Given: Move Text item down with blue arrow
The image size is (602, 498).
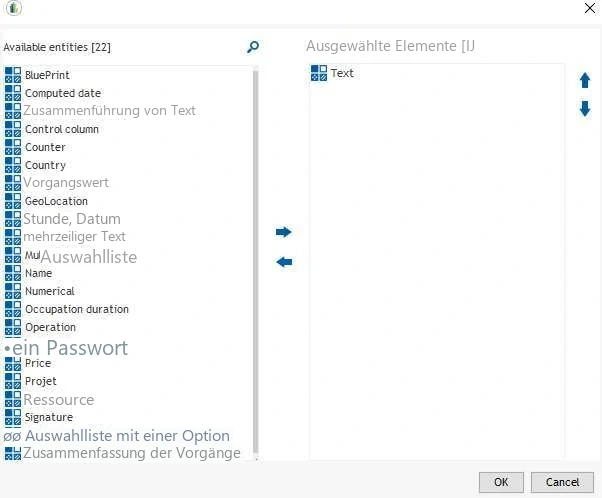Looking at the screenshot, I should pos(585,109).
